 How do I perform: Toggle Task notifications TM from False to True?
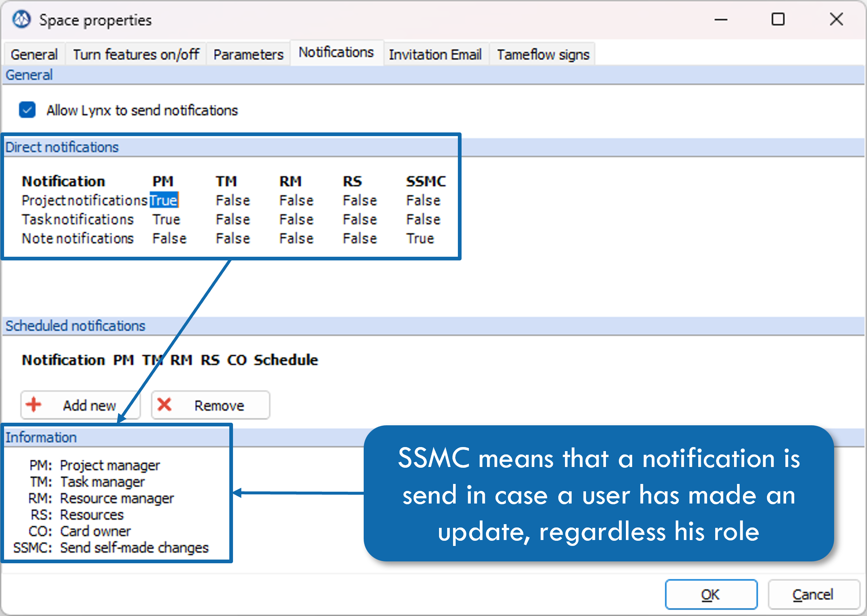232,219
